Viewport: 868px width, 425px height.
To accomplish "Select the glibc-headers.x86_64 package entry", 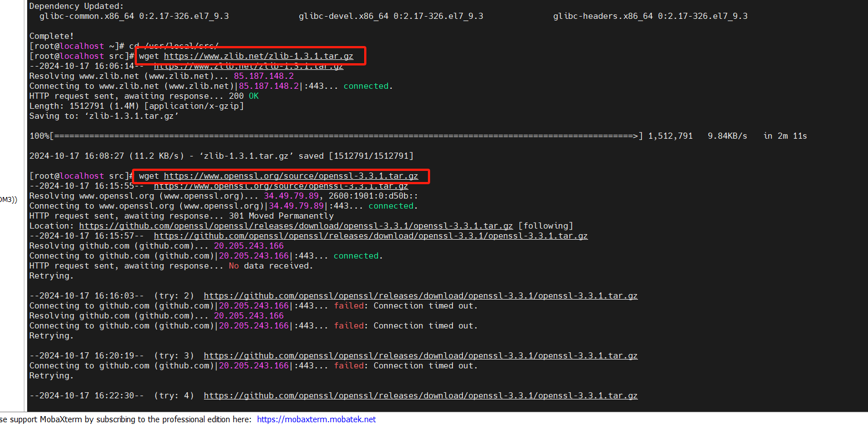I will coord(650,16).
